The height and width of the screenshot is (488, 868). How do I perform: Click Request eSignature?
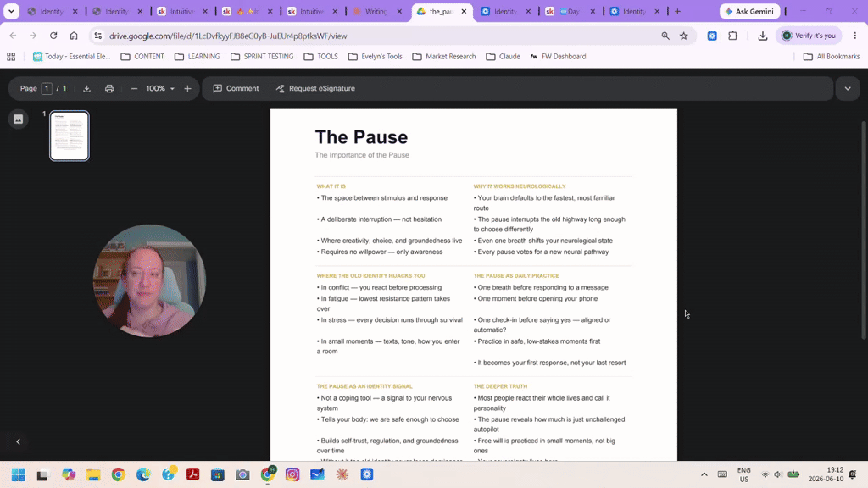tap(315, 88)
